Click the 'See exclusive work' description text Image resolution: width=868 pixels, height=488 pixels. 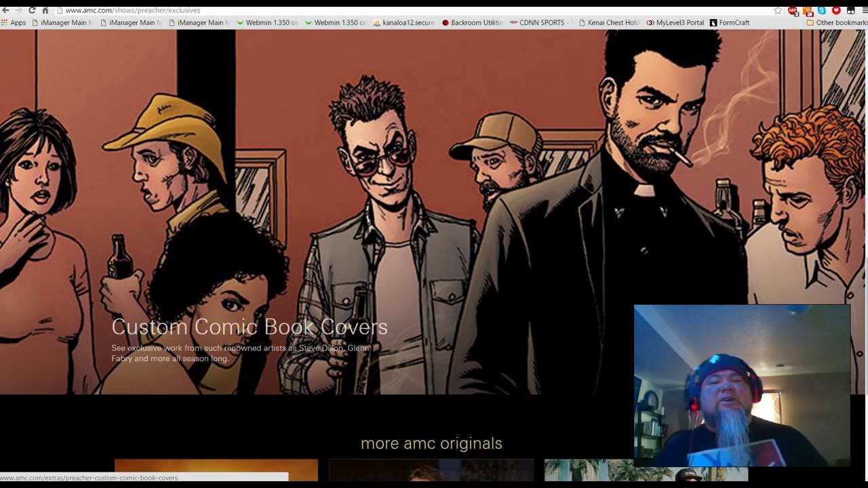pos(241,353)
